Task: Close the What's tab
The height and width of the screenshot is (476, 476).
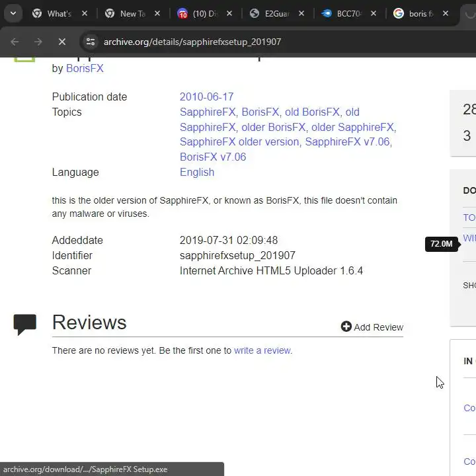Action: pyautogui.click(x=85, y=13)
